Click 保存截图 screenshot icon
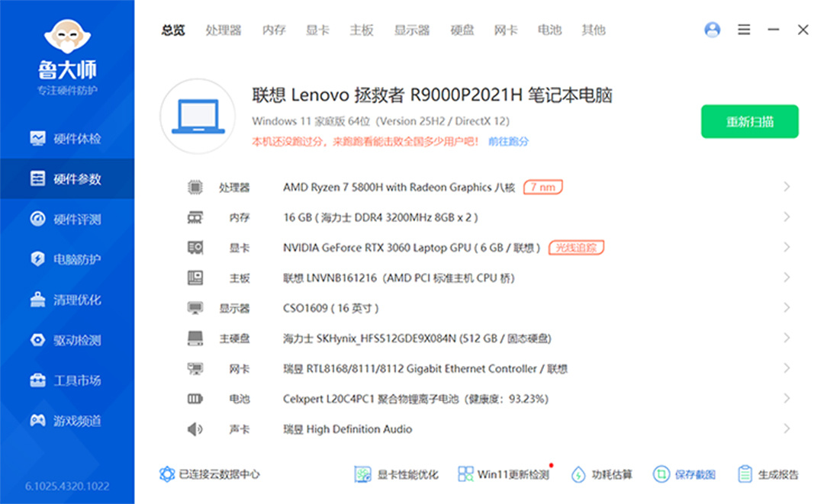The height and width of the screenshot is (504, 824). 661,474
